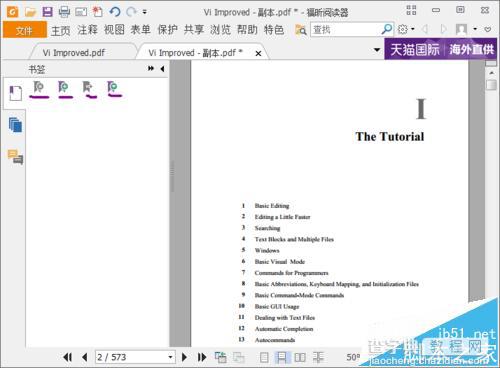Click the navigation panel splitter grip
The width and height of the screenshot is (500, 368).
pyautogui.click(x=172, y=177)
